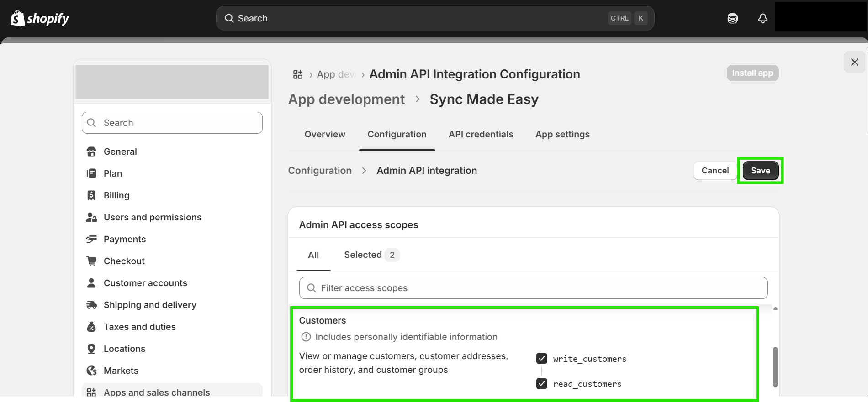Save the Admin API configuration
Screen dimensions: 868x402
tap(760, 171)
